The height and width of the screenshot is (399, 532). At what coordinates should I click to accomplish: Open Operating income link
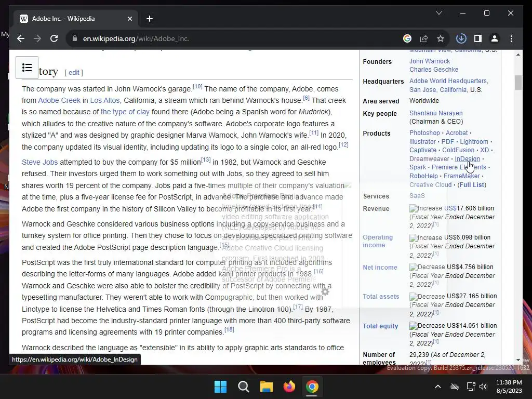click(x=378, y=241)
